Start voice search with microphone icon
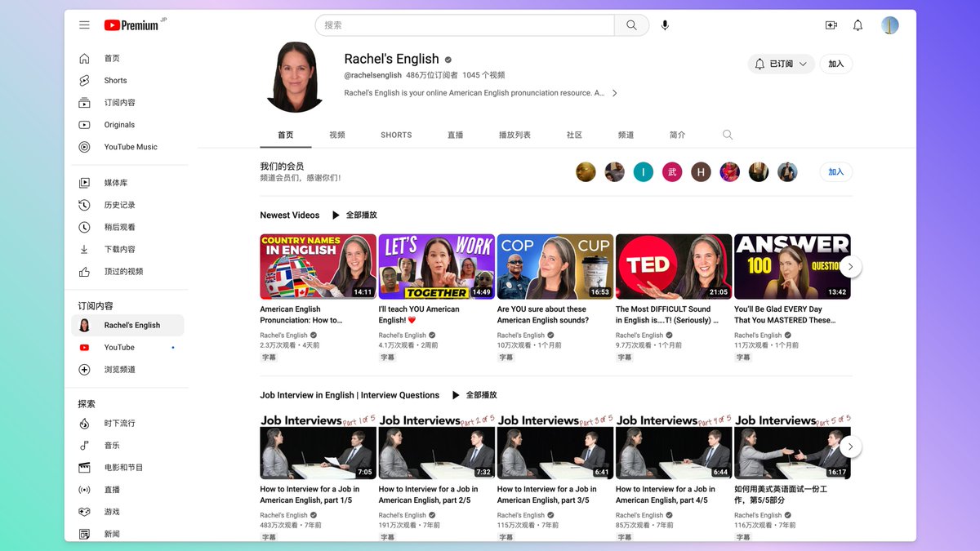The height and width of the screenshot is (551, 980). [665, 25]
